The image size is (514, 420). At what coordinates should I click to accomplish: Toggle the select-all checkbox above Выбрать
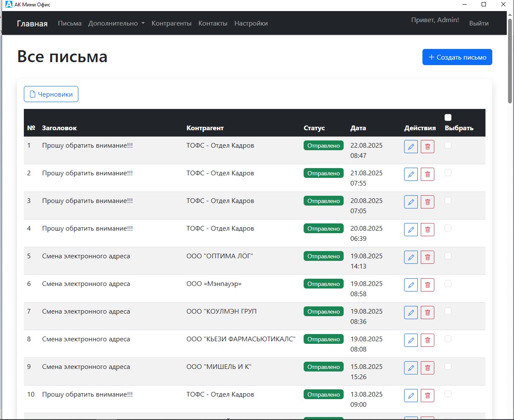448,117
